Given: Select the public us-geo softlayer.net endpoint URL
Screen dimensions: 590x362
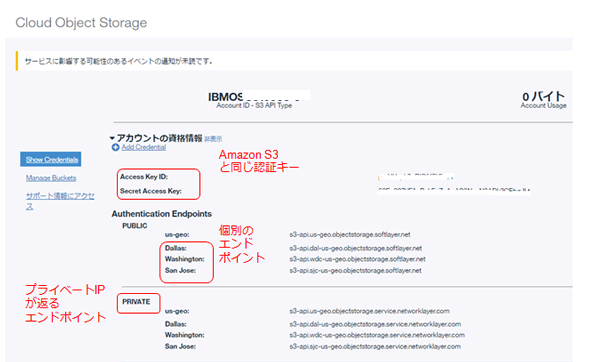Looking at the screenshot, I should (350, 234).
